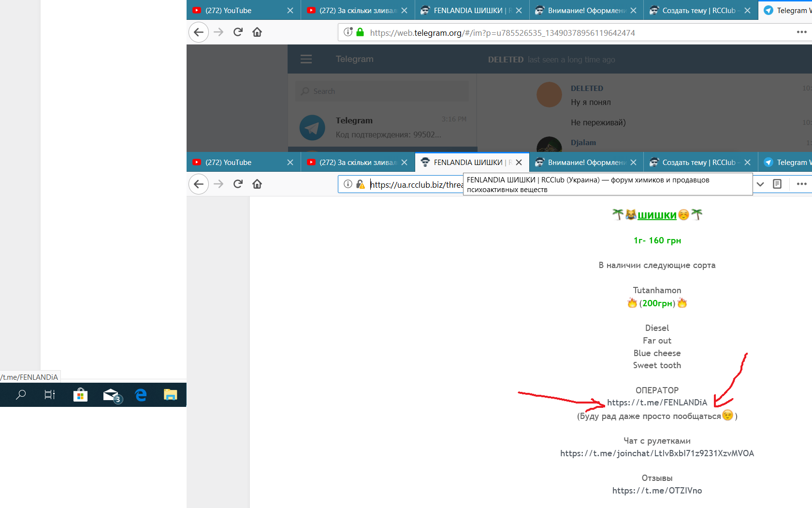Viewport: 812px width, 508px height.
Task: Toggle reading view in the RCClub window
Action: (777, 184)
